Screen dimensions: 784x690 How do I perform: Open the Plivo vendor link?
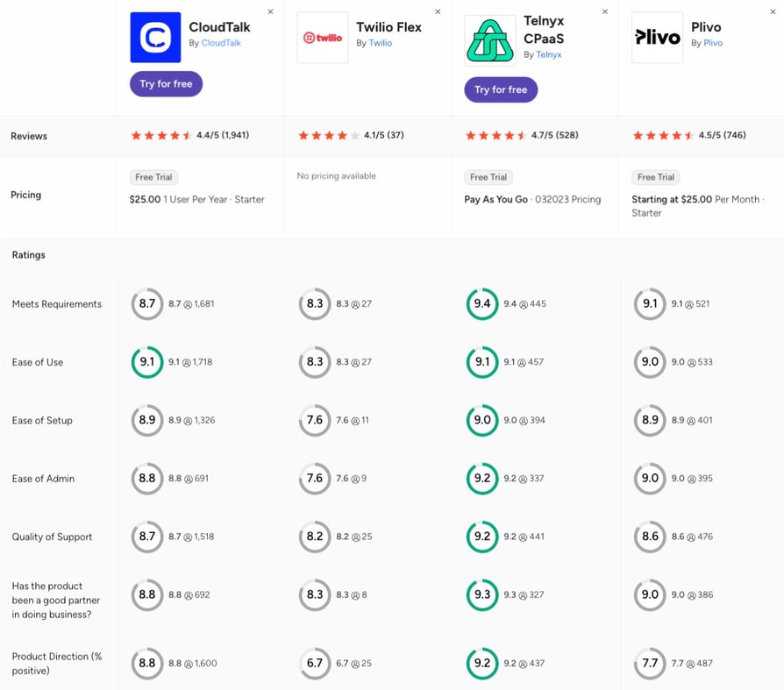click(713, 43)
